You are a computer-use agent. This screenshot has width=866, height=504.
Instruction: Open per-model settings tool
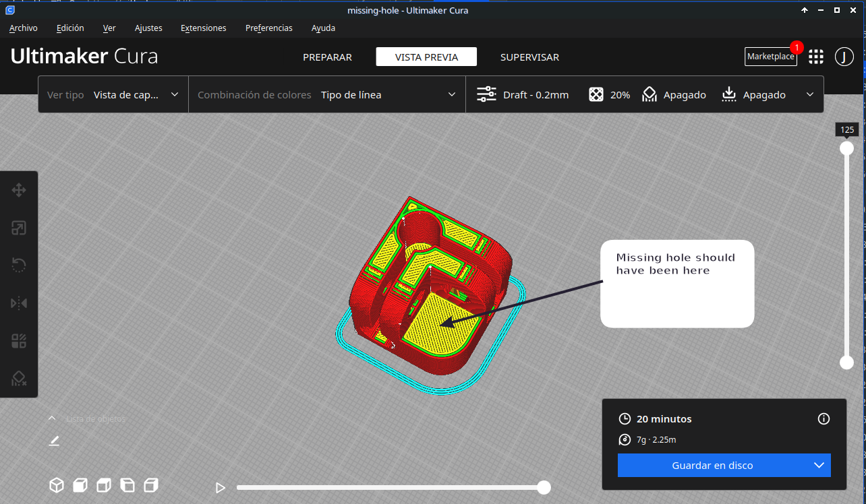(x=19, y=341)
